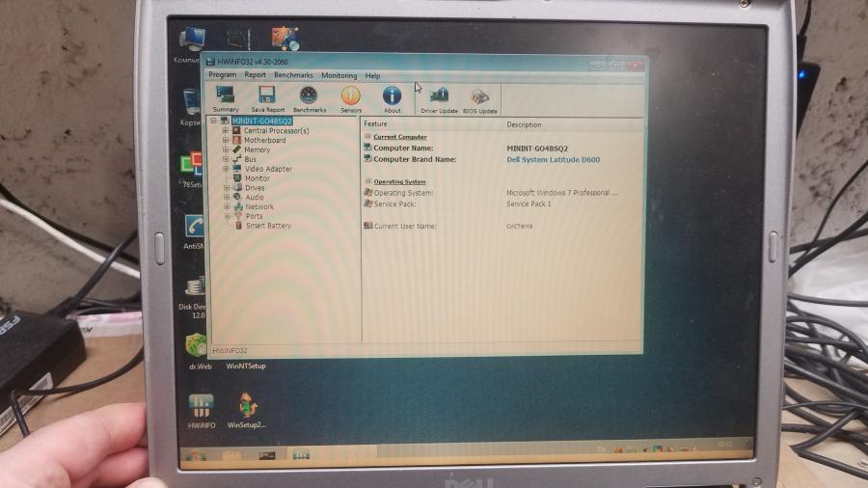The image size is (868, 488).
Task: Select the Disk Director 12.0 desktop icon
Action: pos(193,299)
